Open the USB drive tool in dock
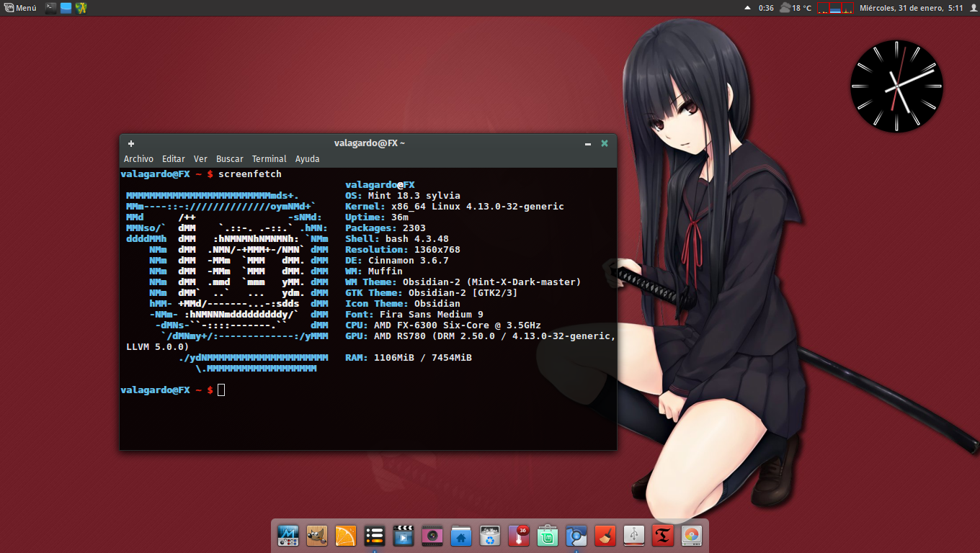 pyautogui.click(x=634, y=536)
